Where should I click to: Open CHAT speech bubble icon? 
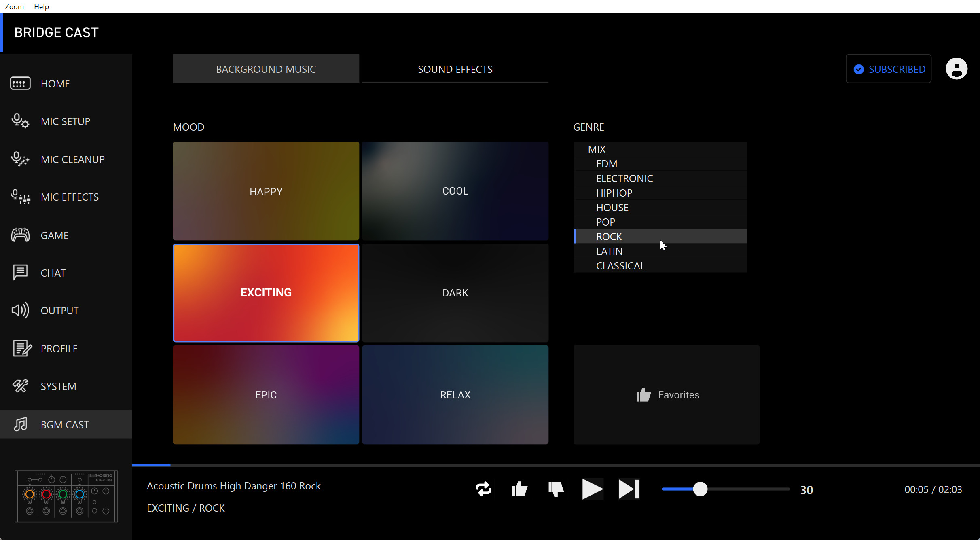tap(20, 273)
